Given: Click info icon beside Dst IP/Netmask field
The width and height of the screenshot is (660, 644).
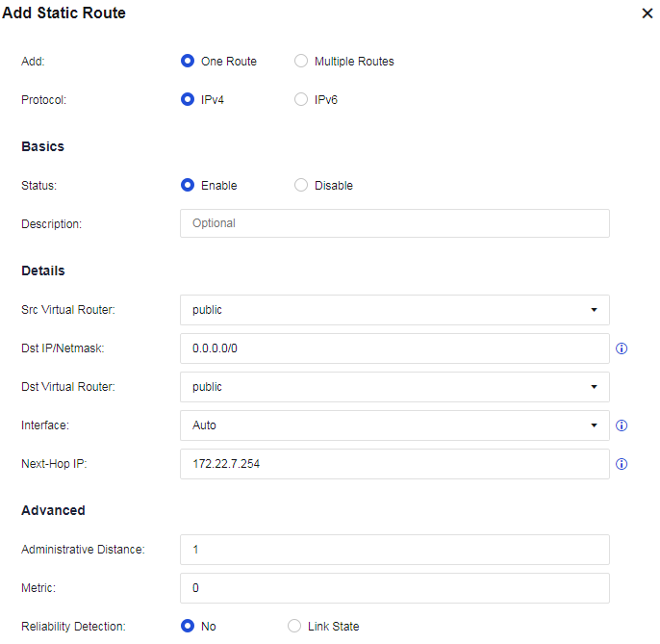Looking at the screenshot, I should pos(622,348).
